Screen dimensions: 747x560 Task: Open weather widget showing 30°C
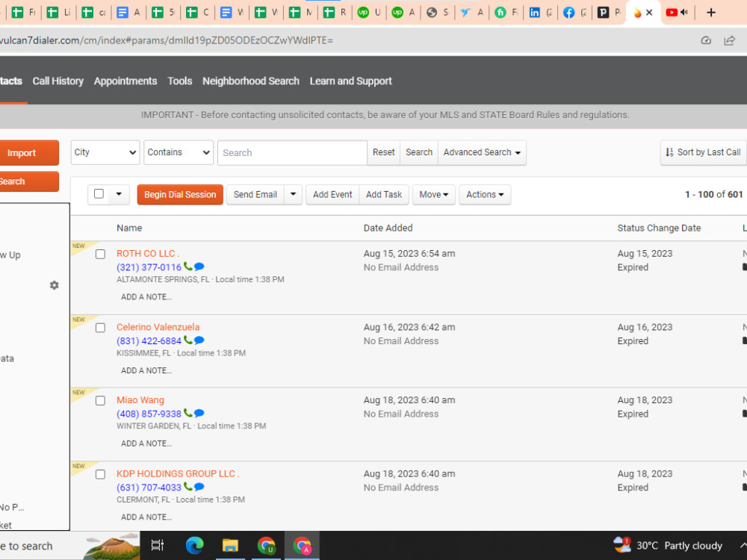[x=667, y=545]
